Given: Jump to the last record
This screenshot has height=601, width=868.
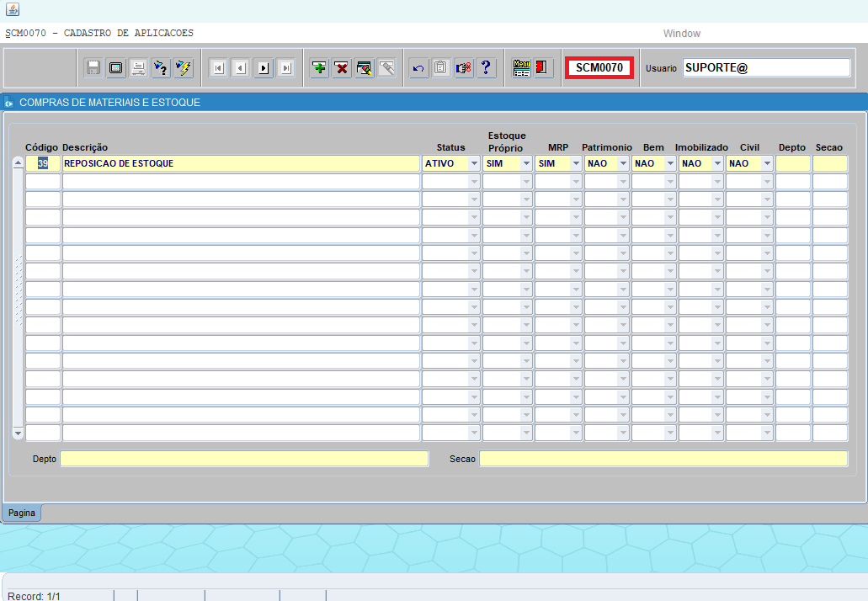Looking at the screenshot, I should 285,68.
